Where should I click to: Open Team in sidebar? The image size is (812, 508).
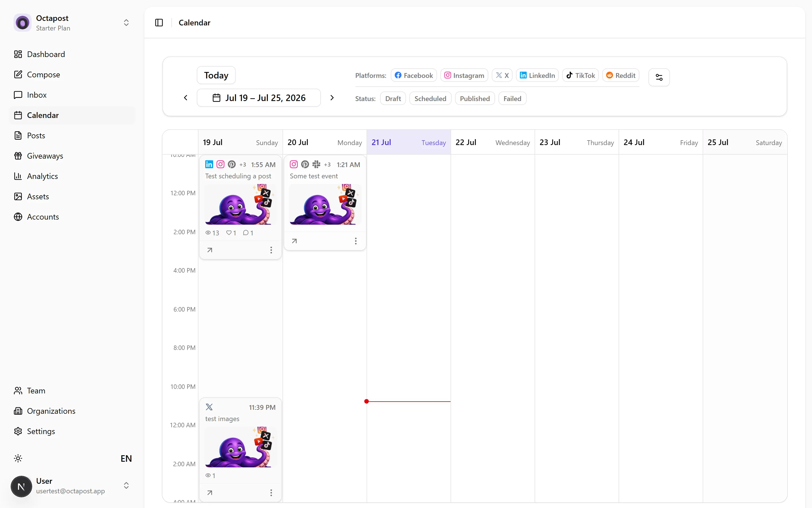72,391
